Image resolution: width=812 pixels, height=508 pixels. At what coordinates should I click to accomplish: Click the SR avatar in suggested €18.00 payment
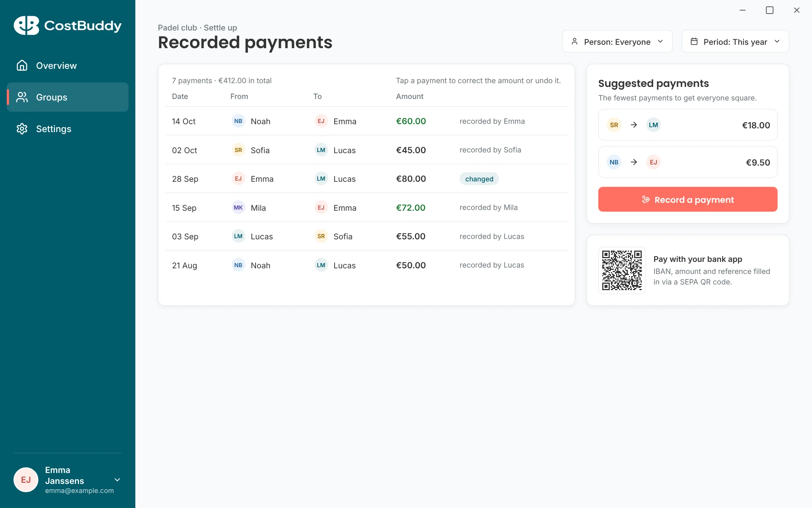click(614, 125)
